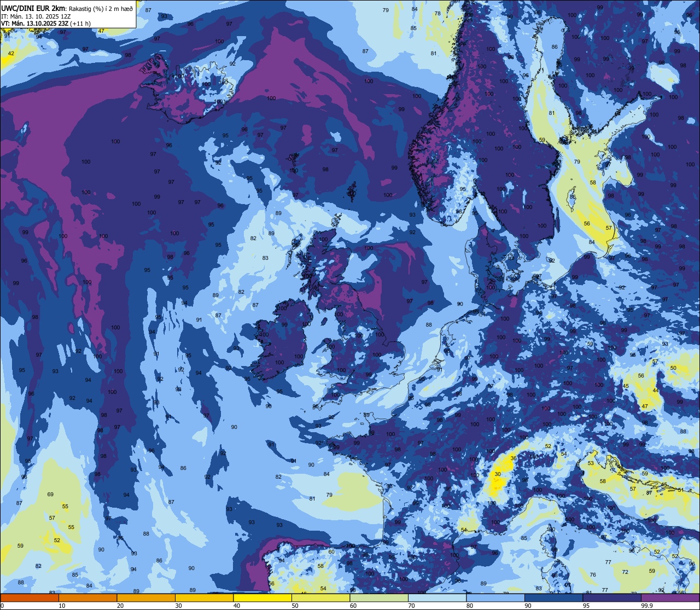This screenshot has width=700, height=610.
Task: Click the legend tick label '95'
Action: tap(587, 605)
